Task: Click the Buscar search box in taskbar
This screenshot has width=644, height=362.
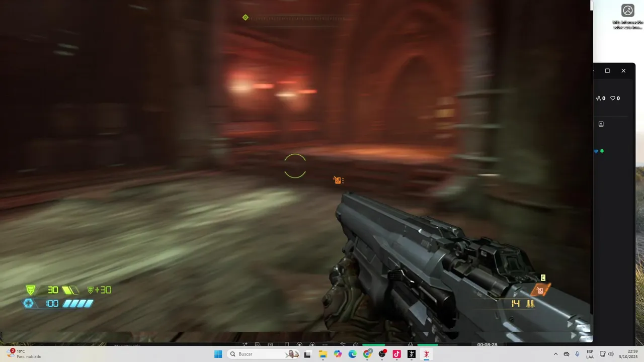Action: (x=264, y=354)
